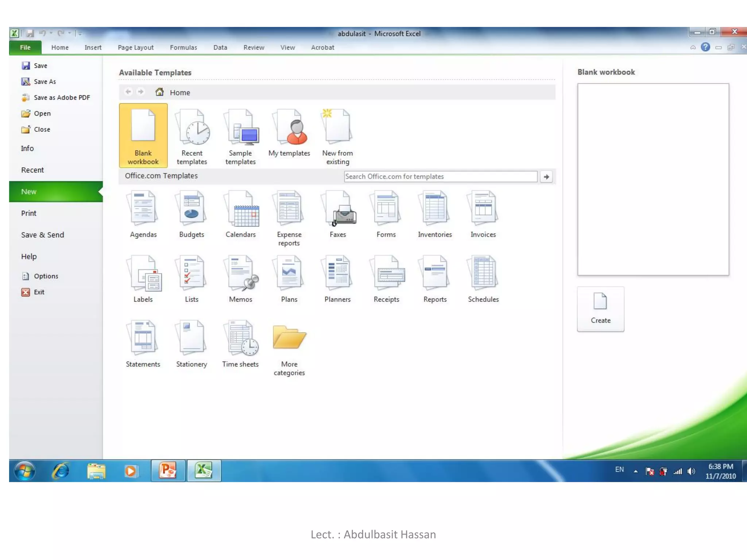Image resolution: width=747 pixels, height=560 pixels.
Task: Click the Search Office.com templates field
Action: coord(440,177)
